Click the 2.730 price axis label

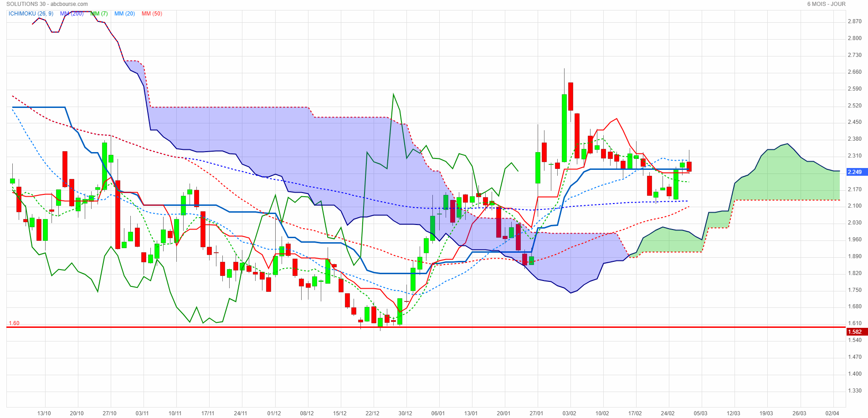click(x=855, y=55)
